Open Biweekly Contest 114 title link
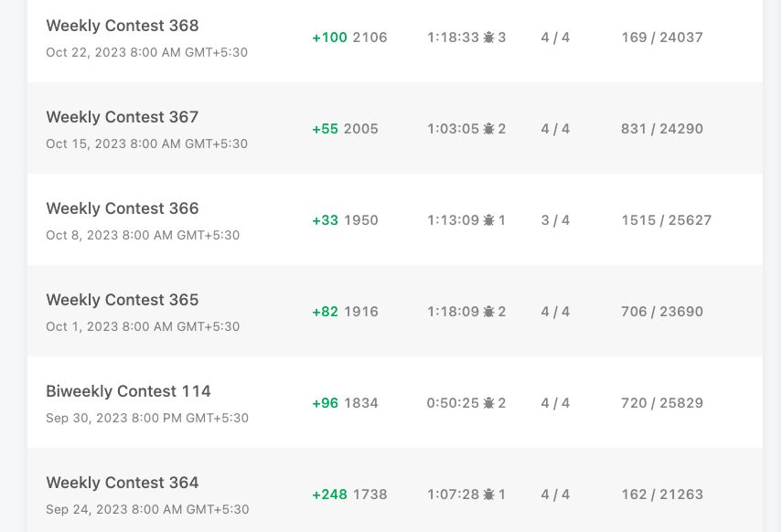The image size is (782, 532). [128, 391]
